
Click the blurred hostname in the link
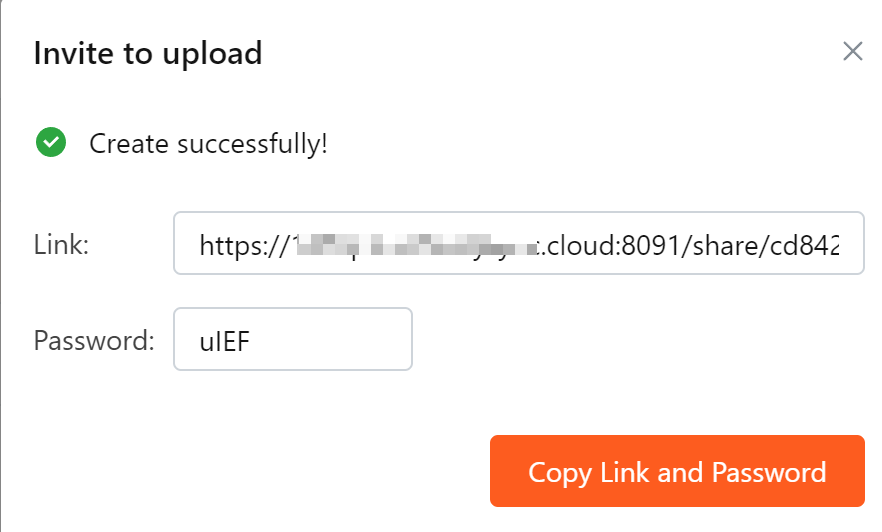[416, 245]
